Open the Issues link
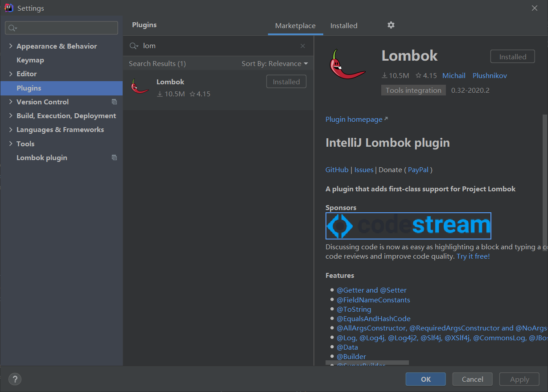 point(364,169)
